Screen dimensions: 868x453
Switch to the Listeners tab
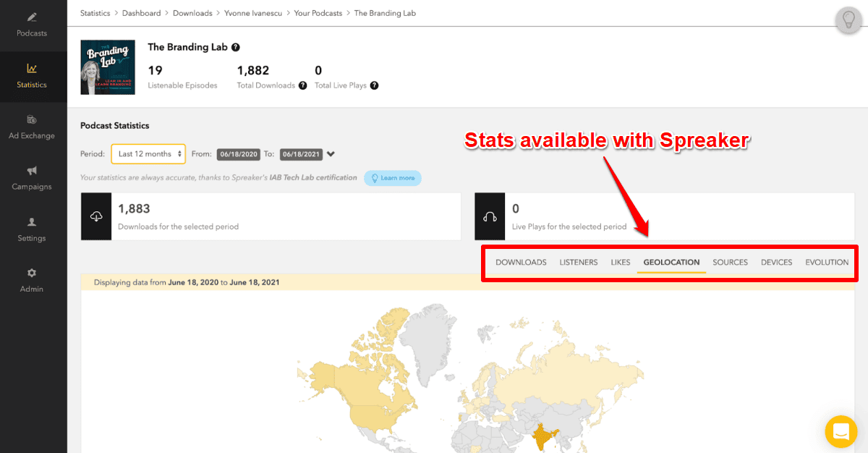(x=578, y=263)
